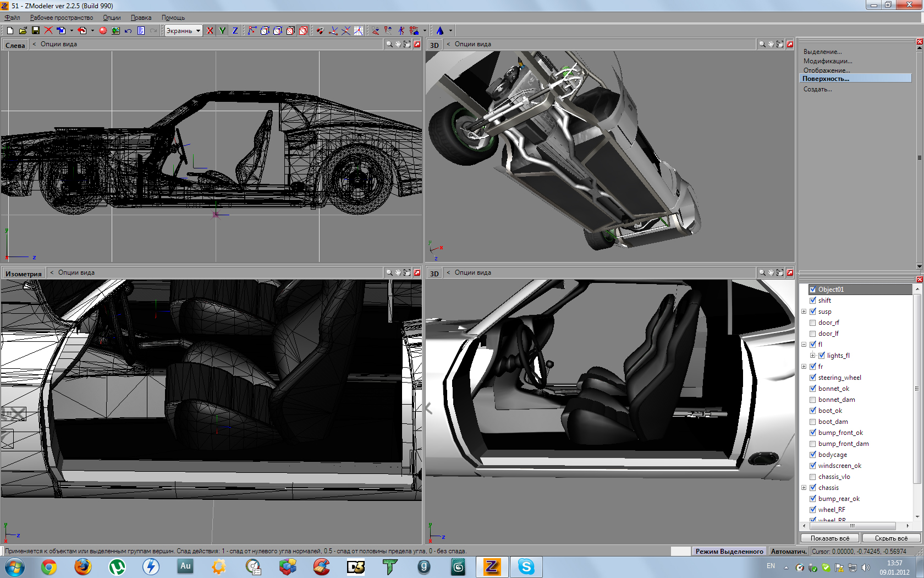Uncheck the steering_wheel object
924x578 pixels.
click(x=812, y=378)
